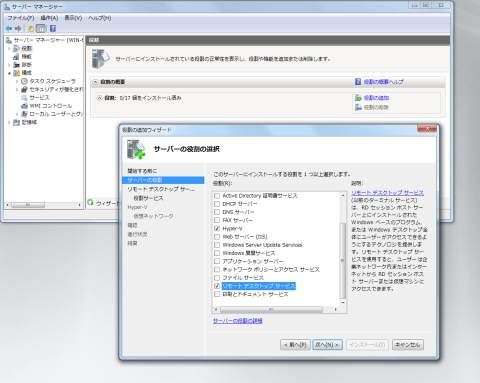Expand the 診断 tree node arrow
Image resolution: width=480 pixels, height=383 pixels.
tap(9, 65)
